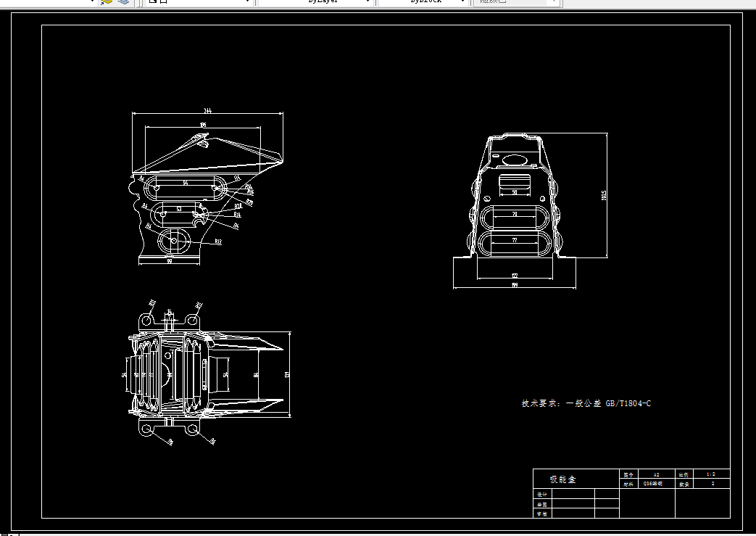Click the 比例 label in title block

coord(684,475)
